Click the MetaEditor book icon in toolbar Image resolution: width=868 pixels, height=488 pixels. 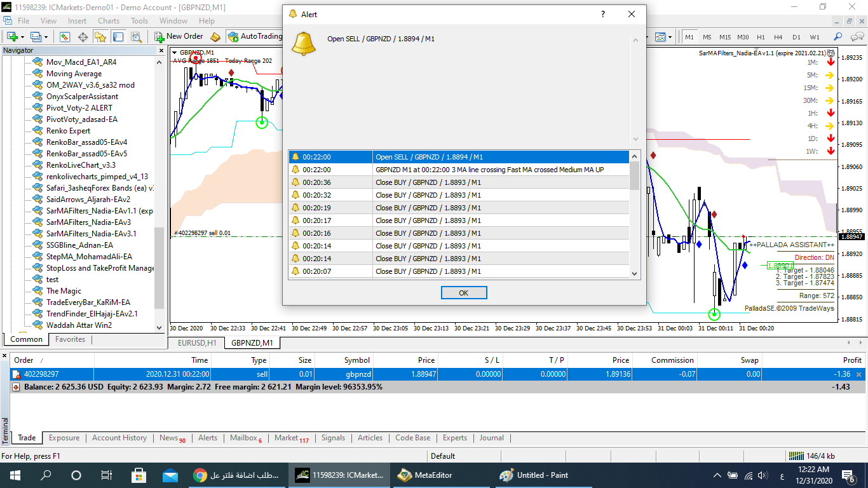215,37
